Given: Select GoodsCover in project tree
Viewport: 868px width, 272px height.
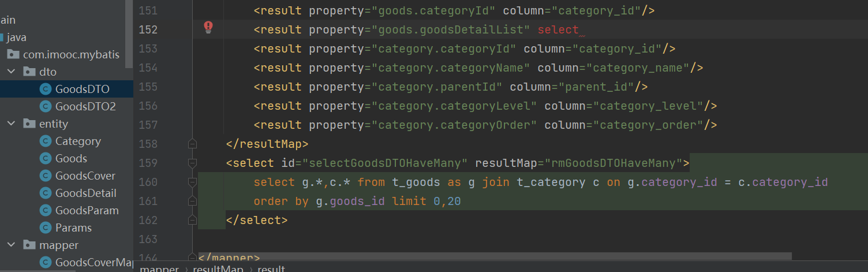Looking at the screenshot, I should [x=85, y=176].
